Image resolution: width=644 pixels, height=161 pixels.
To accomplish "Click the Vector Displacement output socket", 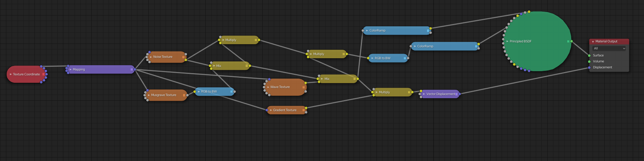I will pos(459,94).
